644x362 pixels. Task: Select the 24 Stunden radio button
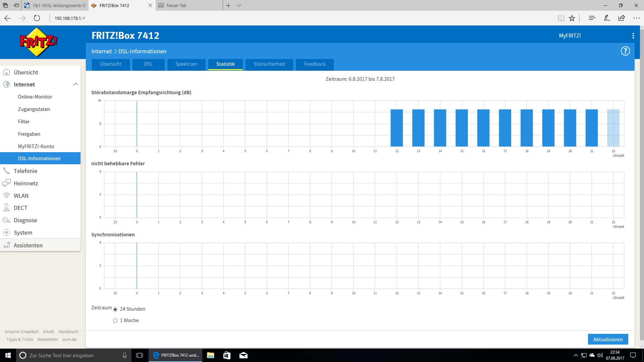[x=115, y=309]
